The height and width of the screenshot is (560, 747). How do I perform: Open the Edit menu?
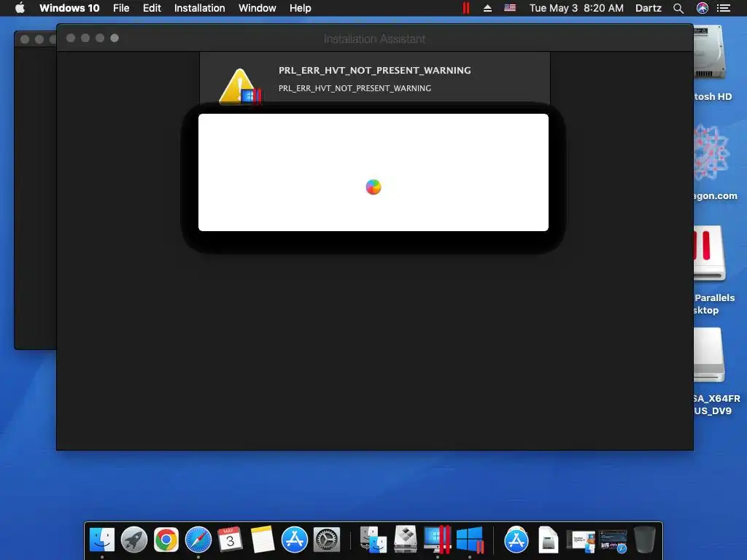click(152, 8)
